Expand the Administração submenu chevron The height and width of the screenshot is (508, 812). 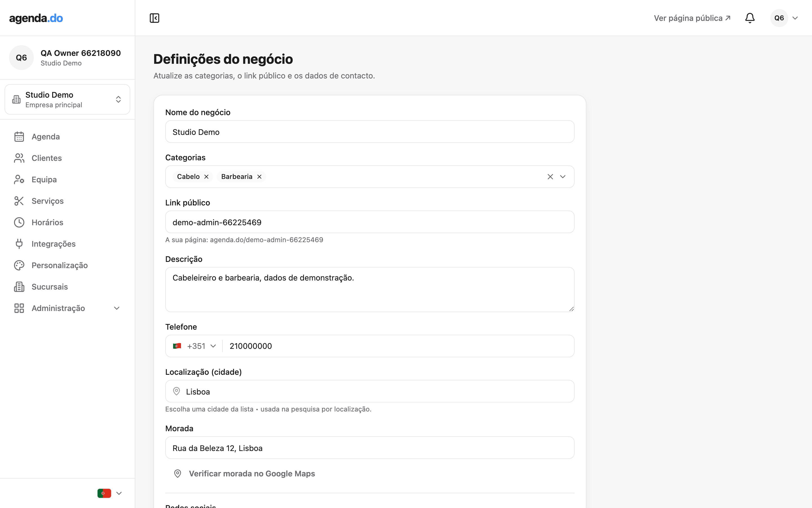coord(117,308)
